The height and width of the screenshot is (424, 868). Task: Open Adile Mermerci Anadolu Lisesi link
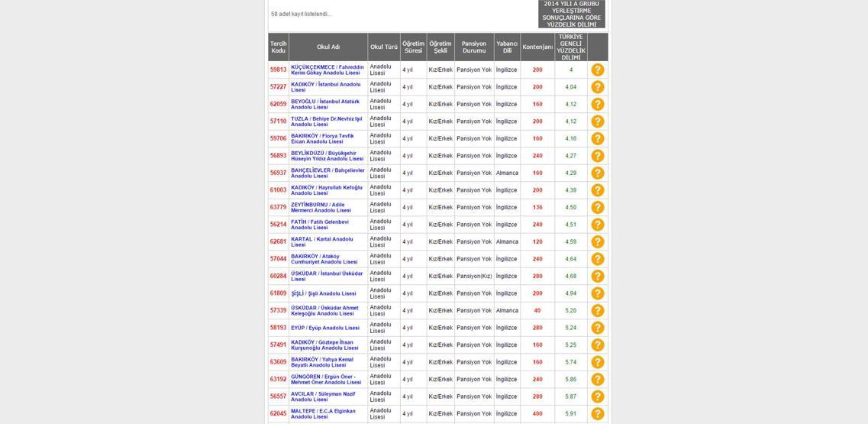click(x=321, y=207)
